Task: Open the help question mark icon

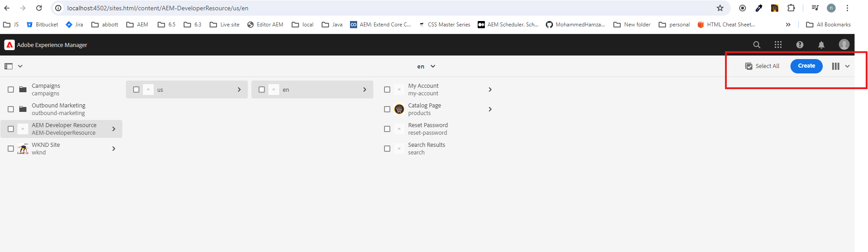Action: pos(799,45)
